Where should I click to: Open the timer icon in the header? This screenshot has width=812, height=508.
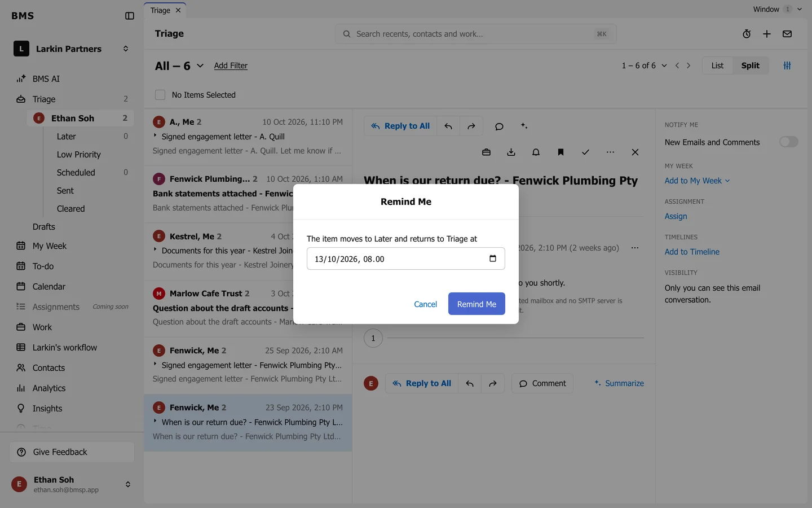(x=747, y=34)
